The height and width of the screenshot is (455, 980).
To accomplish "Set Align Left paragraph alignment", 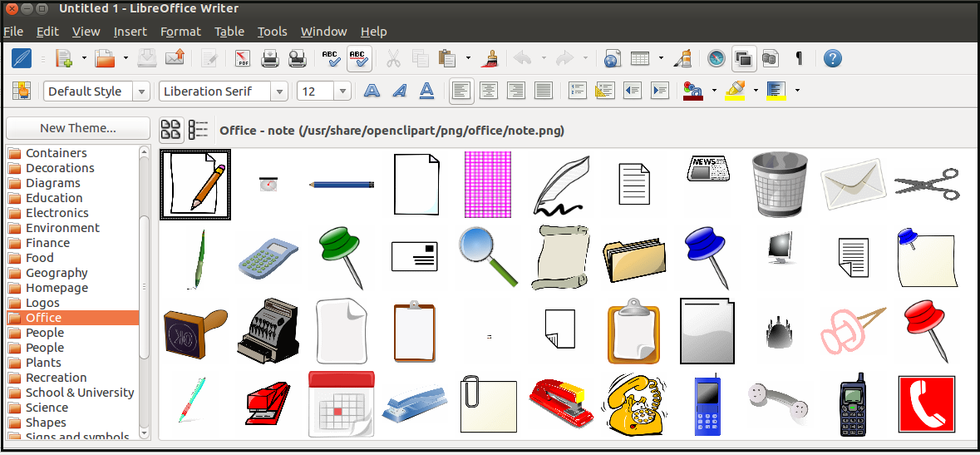I will tap(461, 91).
